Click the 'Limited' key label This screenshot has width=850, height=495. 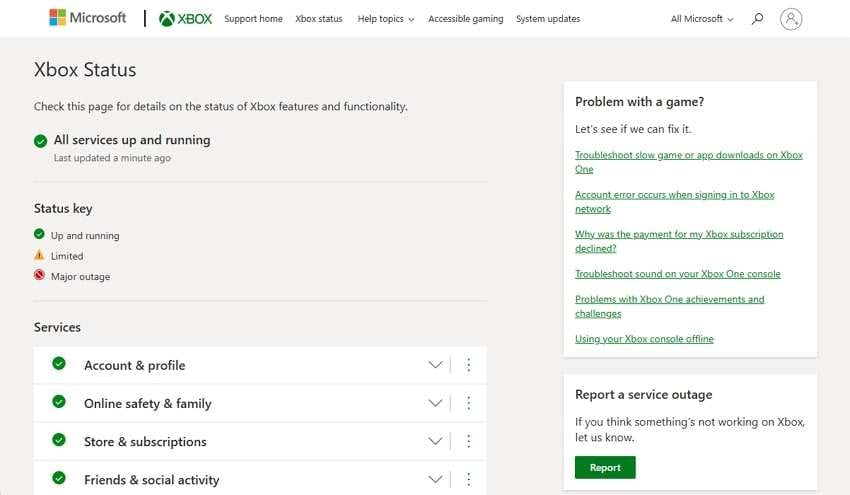pos(67,256)
